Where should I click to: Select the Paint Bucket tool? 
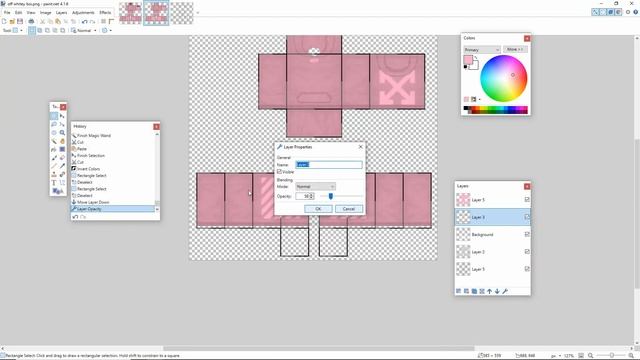tap(54, 149)
